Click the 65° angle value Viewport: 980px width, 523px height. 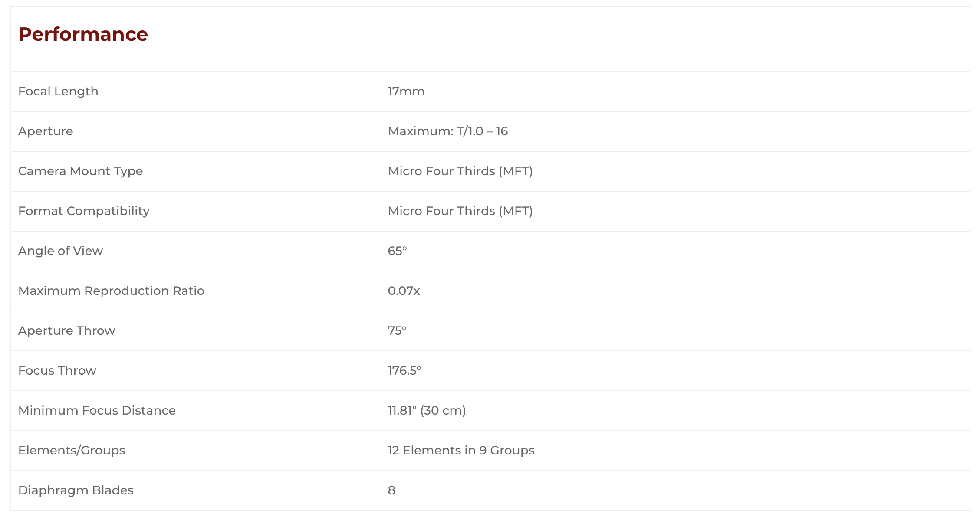point(397,251)
